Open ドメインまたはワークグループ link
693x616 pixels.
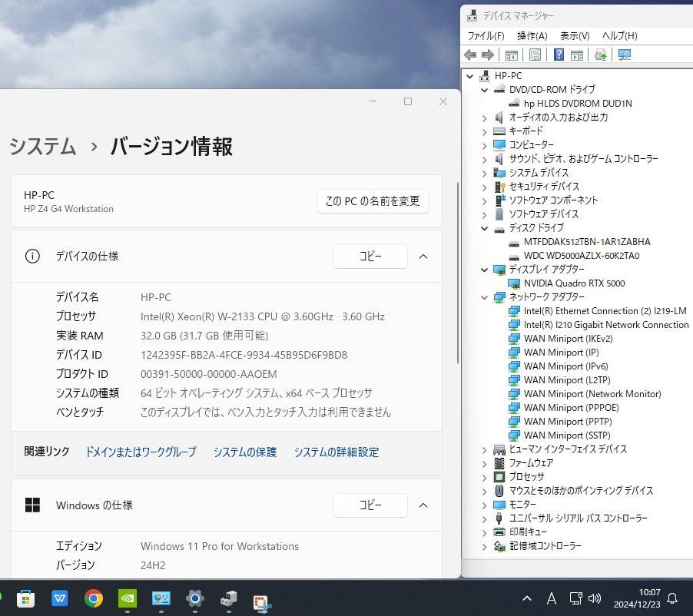[x=141, y=452]
